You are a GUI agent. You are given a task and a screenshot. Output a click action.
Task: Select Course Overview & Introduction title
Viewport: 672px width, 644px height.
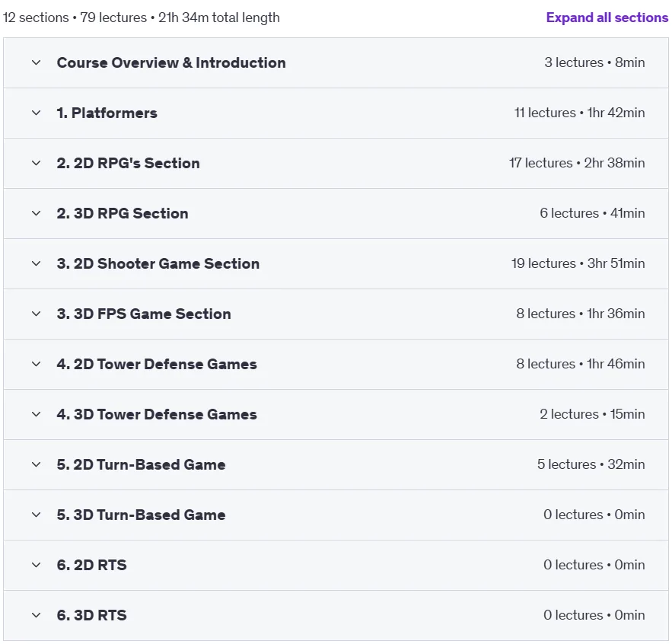[x=171, y=62]
